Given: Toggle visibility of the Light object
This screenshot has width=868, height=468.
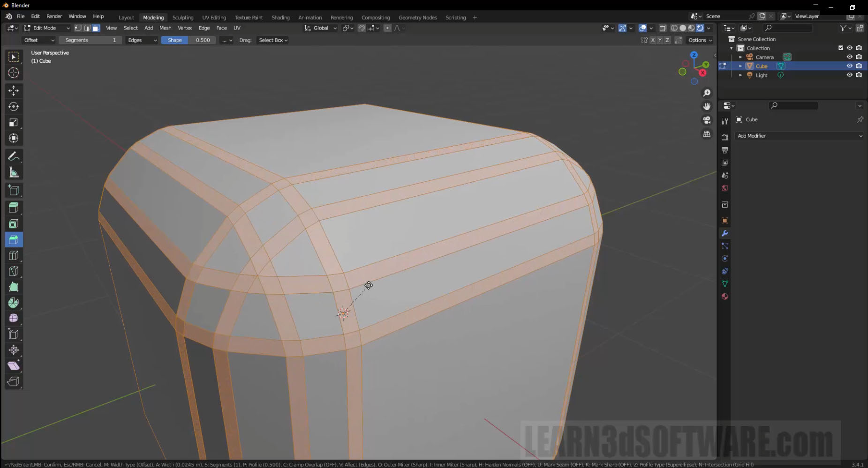Looking at the screenshot, I should [x=849, y=75].
